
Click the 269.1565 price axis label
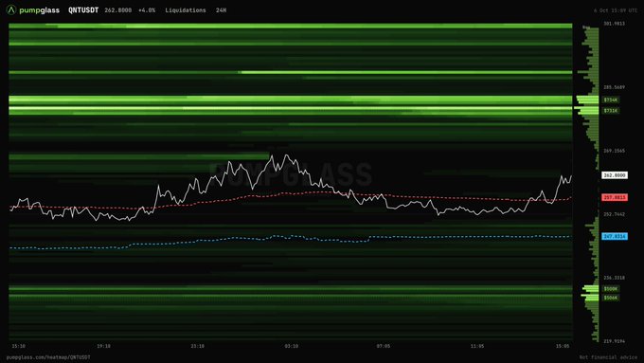[614, 151]
